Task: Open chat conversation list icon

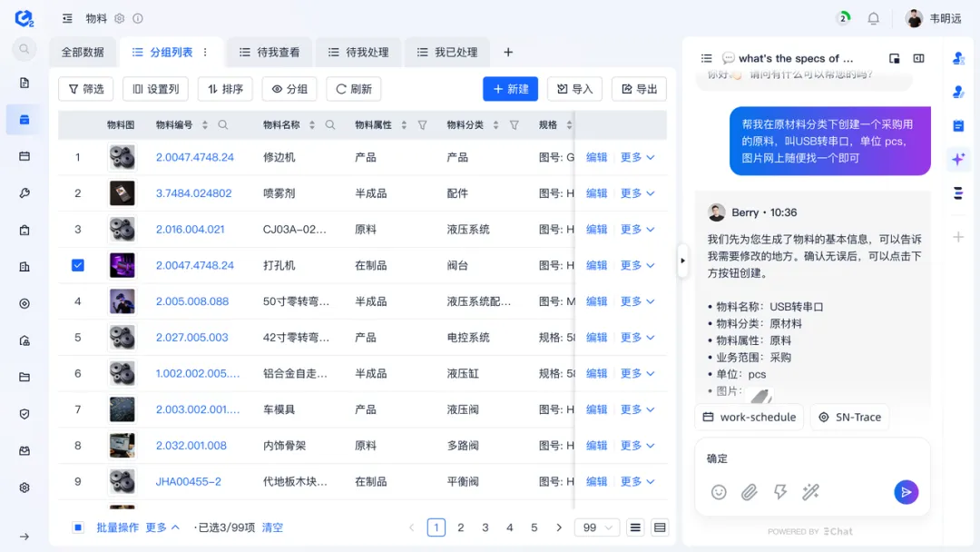Action: pyautogui.click(x=706, y=58)
